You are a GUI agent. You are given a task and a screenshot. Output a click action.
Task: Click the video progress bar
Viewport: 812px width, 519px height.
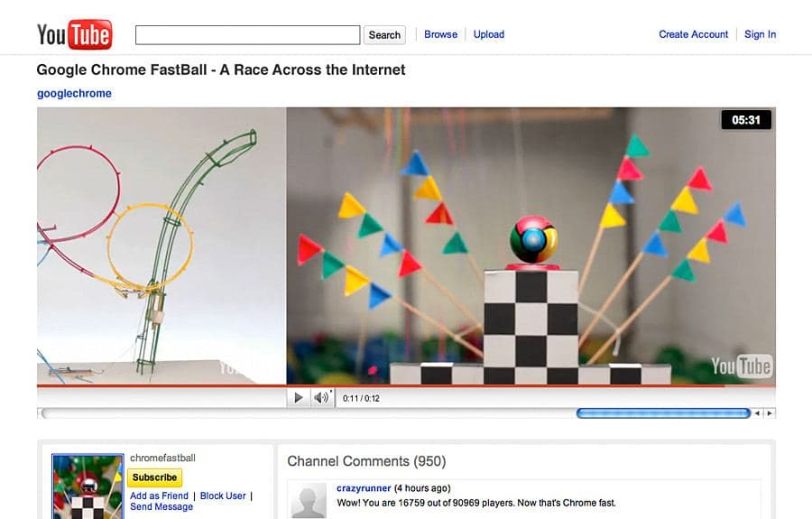[x=406, y=386]
